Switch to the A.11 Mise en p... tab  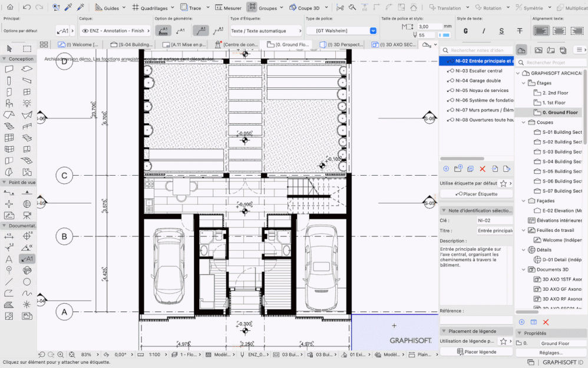tap(184, 44)
